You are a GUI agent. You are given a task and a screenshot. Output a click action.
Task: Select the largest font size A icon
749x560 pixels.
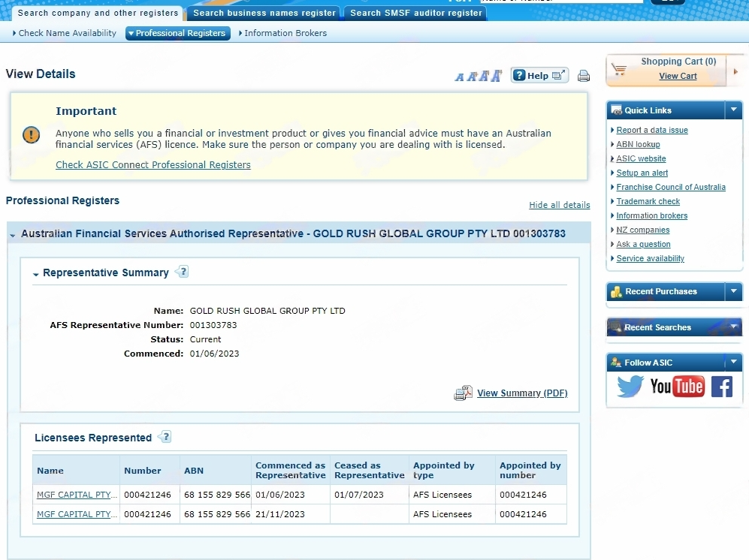click(x=497, y=76)
